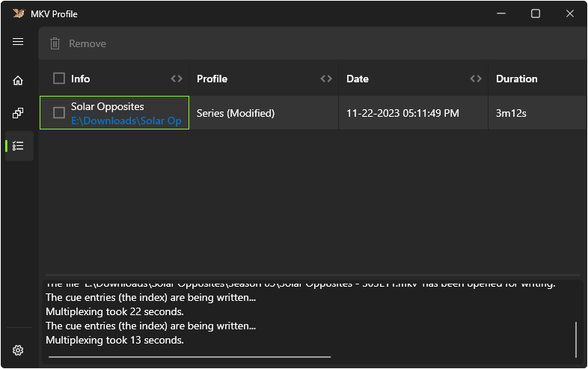
Task: Click log line 'Multiplexing took 22 seconds.'
Action: (114, 312)
